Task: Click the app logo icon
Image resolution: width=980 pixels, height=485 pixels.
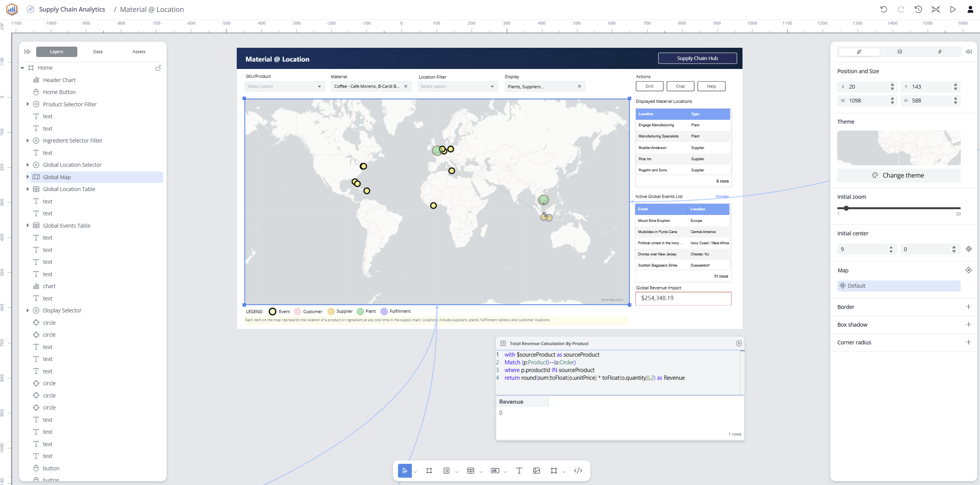Action: pos(12,9)
